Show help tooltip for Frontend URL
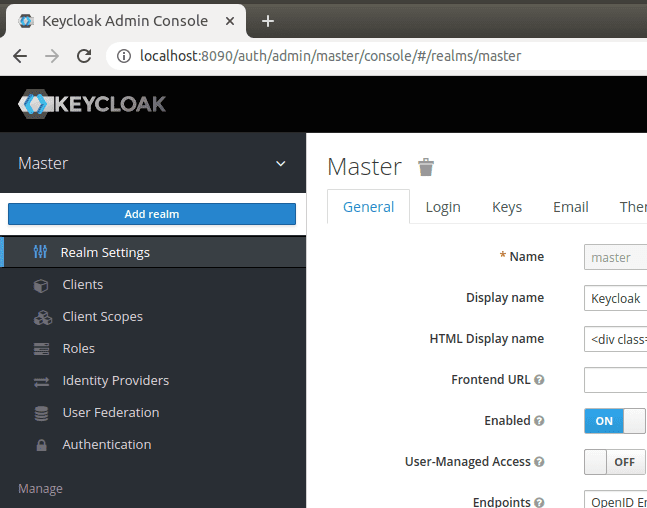This screenshot has height=508, width=647. click(539, 380)
